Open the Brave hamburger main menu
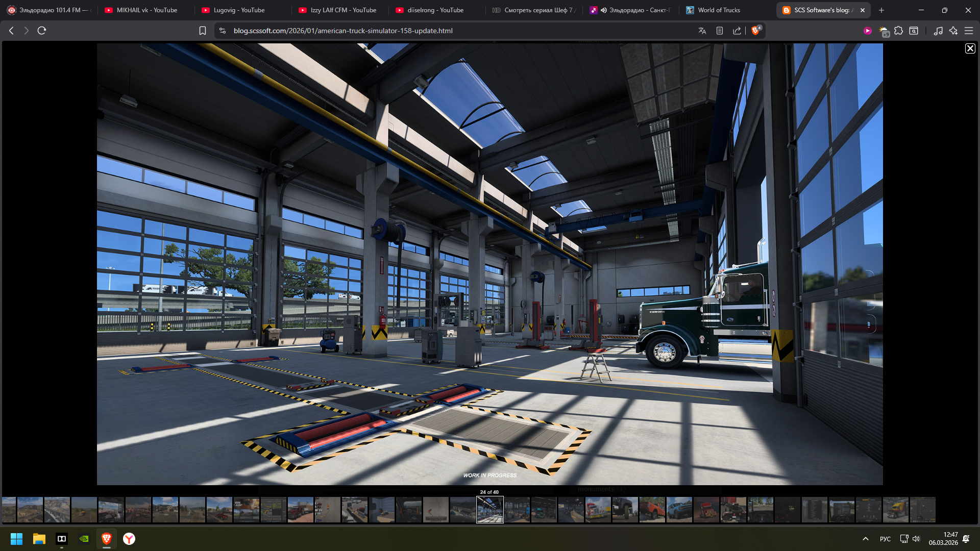980x551 pixels. 969,31
